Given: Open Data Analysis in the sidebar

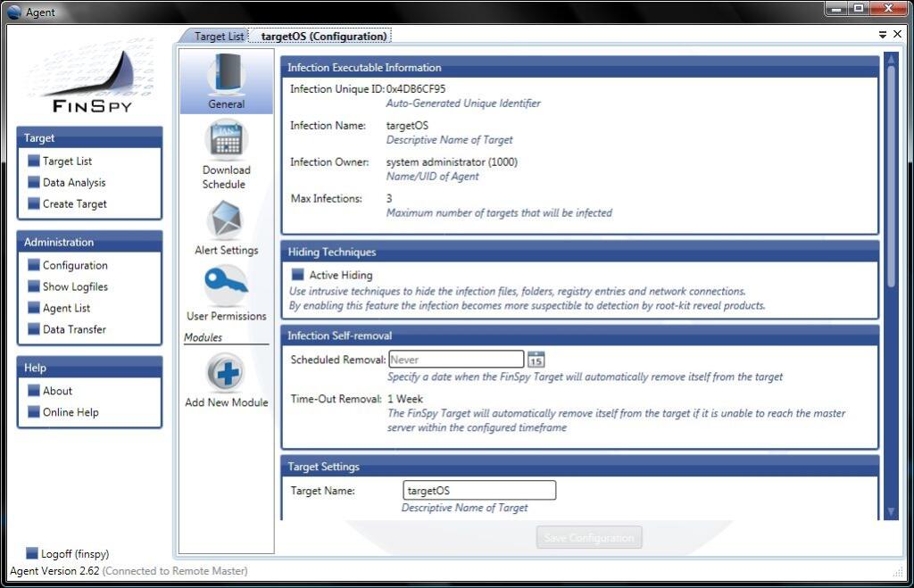Looking at the screenshot, I should 66,182.
